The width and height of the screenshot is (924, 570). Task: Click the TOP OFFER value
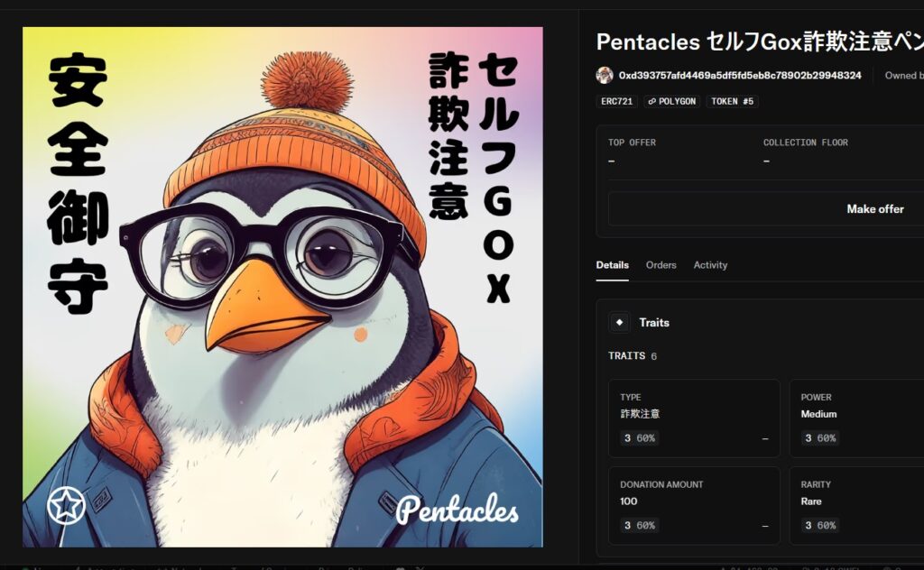611,161
